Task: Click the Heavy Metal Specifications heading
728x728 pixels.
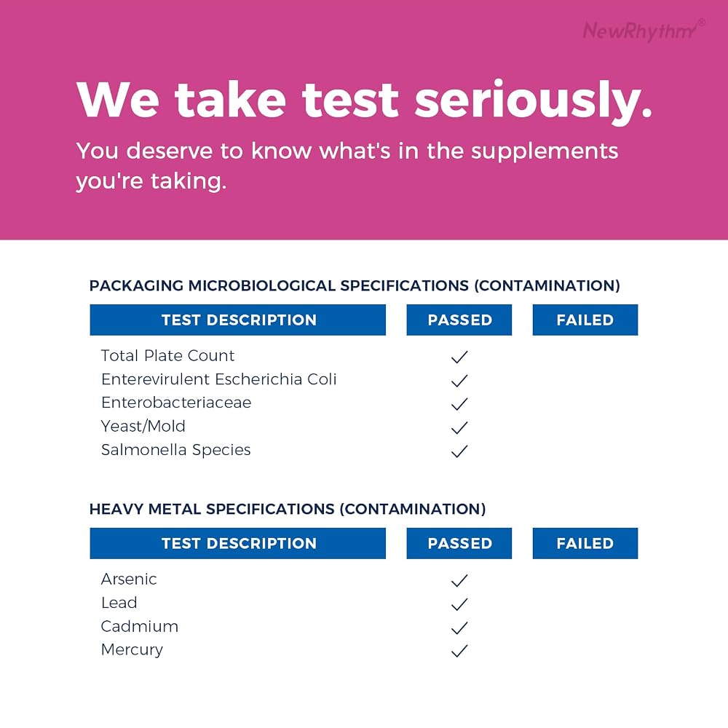Action: (288, 509)
